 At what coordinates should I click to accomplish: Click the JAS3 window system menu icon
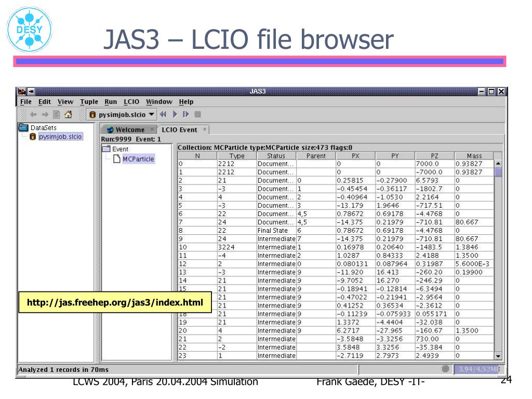pos(22,91)
